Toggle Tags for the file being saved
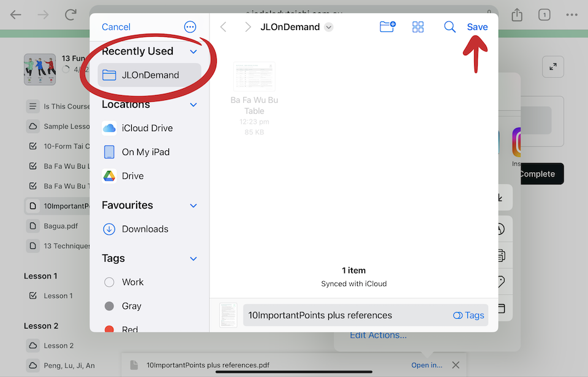Viewport: 588px width, 377px height. click(469, 315)
